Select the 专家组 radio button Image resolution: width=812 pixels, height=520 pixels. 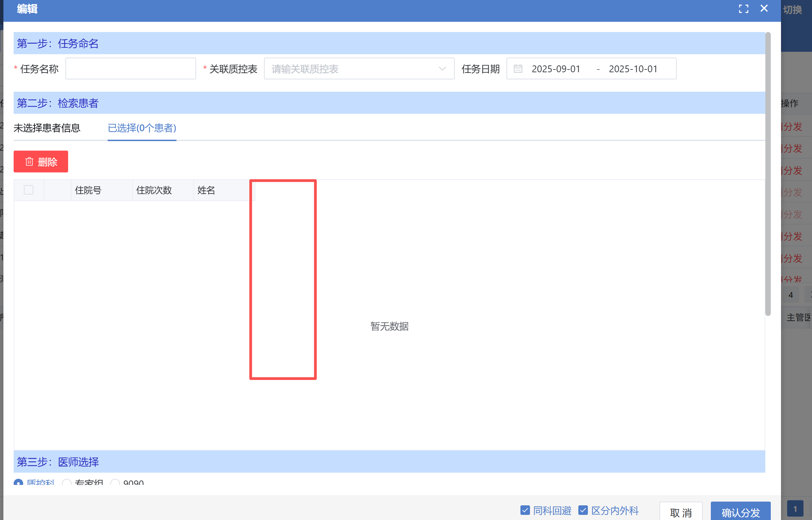click(x=67, y=483)
